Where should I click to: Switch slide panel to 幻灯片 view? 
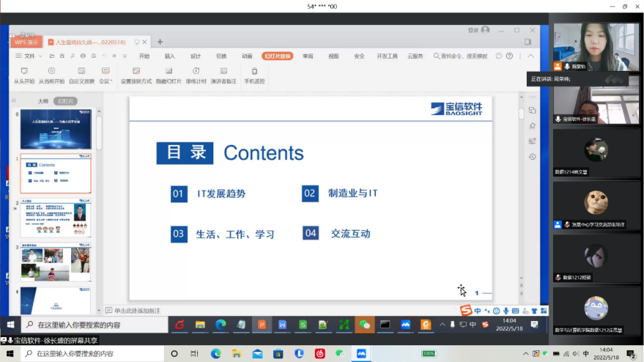click(65, 101)
